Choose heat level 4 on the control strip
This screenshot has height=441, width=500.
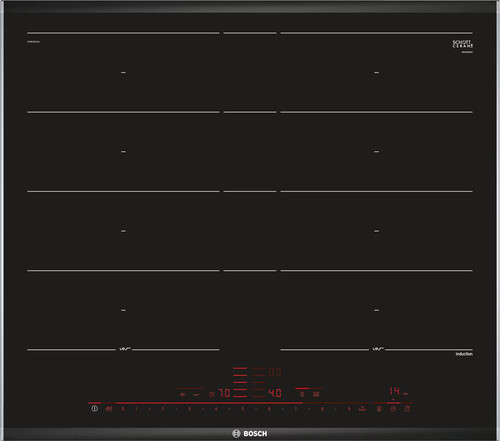coord(216,409)
